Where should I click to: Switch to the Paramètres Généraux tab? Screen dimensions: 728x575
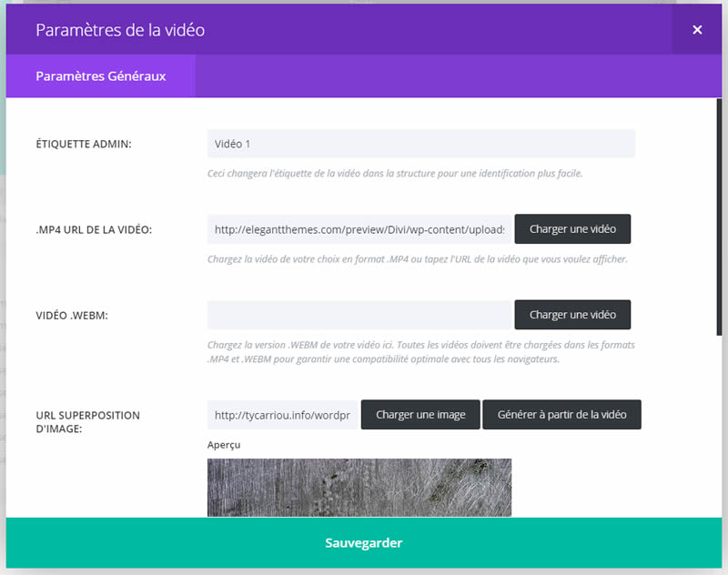tap(100, 76)
